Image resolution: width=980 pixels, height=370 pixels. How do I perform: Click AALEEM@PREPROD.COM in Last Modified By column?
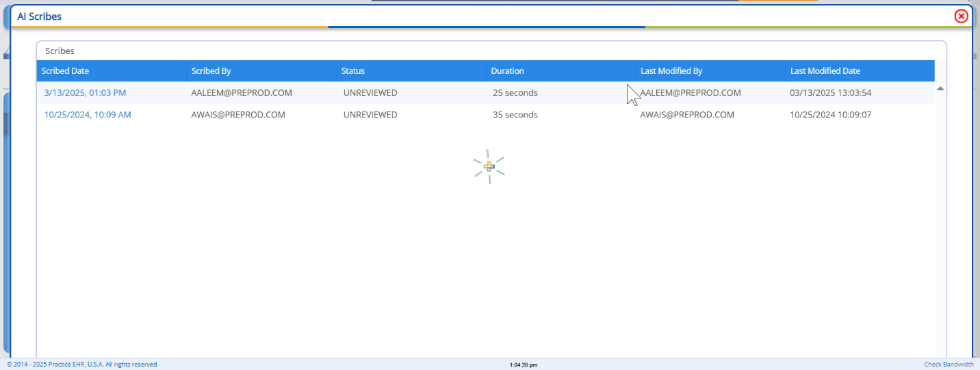691,93
